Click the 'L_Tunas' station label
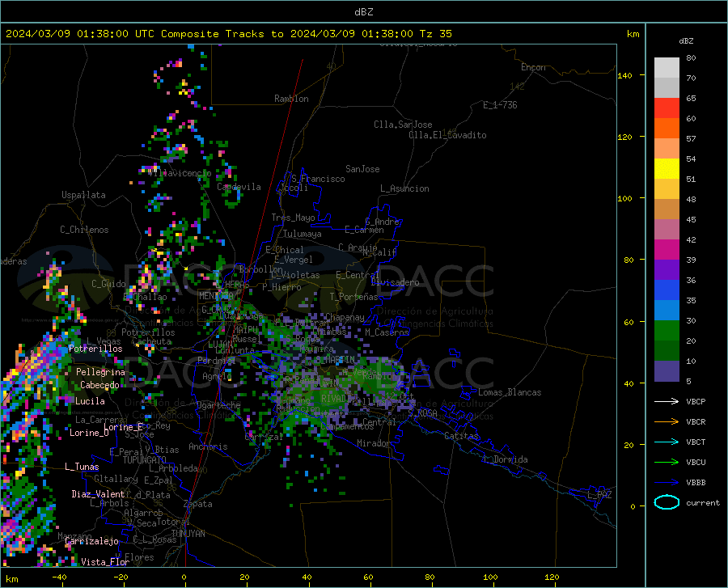 point(82,467)
